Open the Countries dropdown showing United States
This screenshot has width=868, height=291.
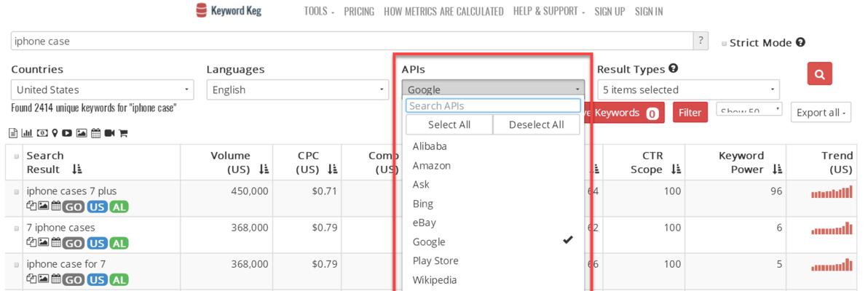pos(103,89)
